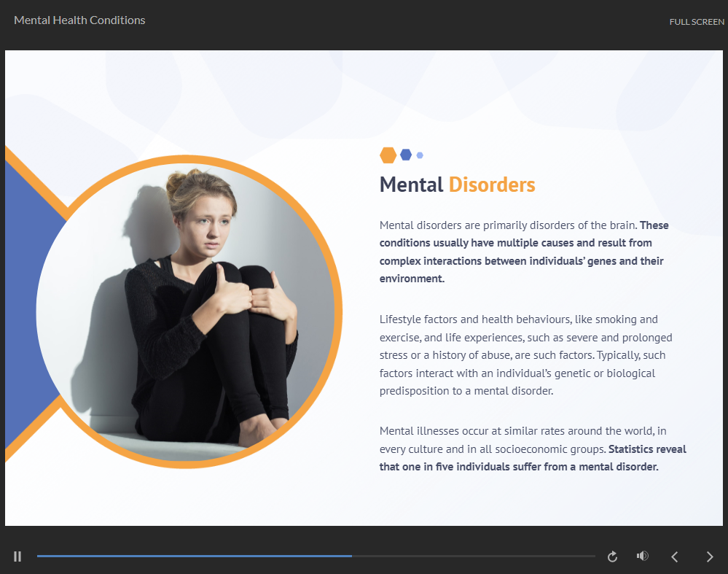Pause the slide playback
Viewport: 728px width, 574px height.
coord(17,556)
